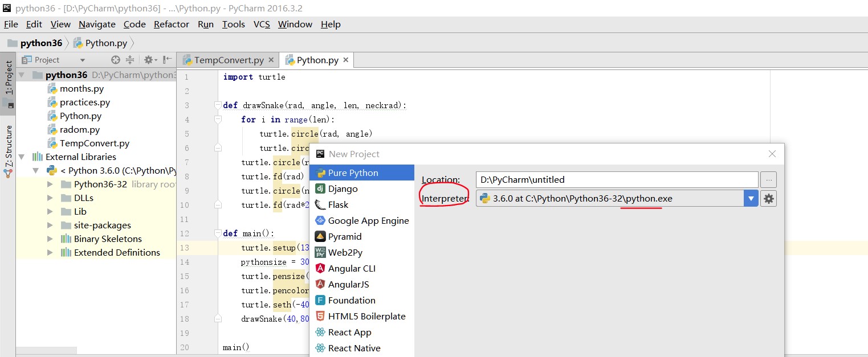Collapse External Libraries node
The height and width of the screenshot is (357, 868).
pos(22,157)
